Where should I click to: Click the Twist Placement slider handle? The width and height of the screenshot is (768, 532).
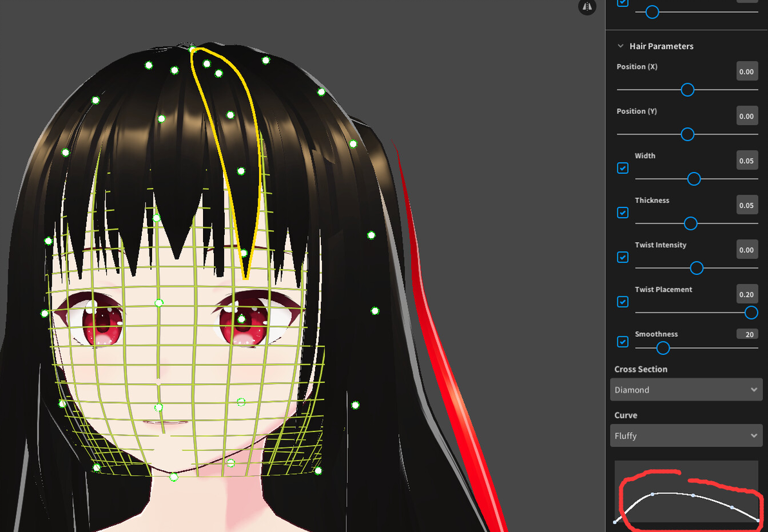click(751, 312)
